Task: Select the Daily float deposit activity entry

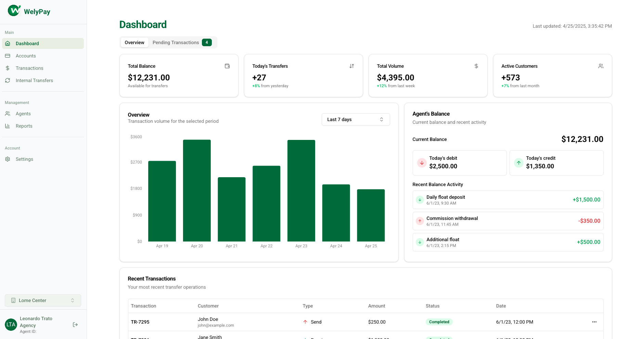Action: tap(508, 200)
